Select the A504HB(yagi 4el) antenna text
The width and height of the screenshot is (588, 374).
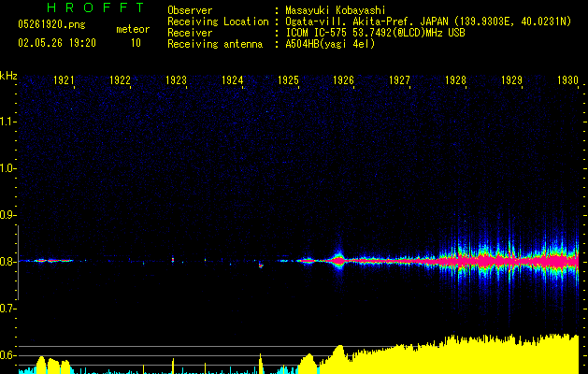click(x=330, y=44)
